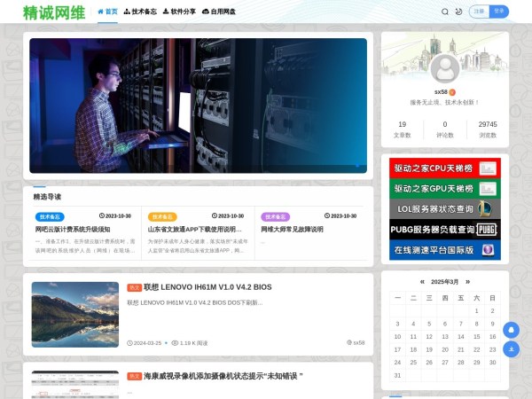
Task: Click the sx58 user avatar icon
Action: (444, 68)
